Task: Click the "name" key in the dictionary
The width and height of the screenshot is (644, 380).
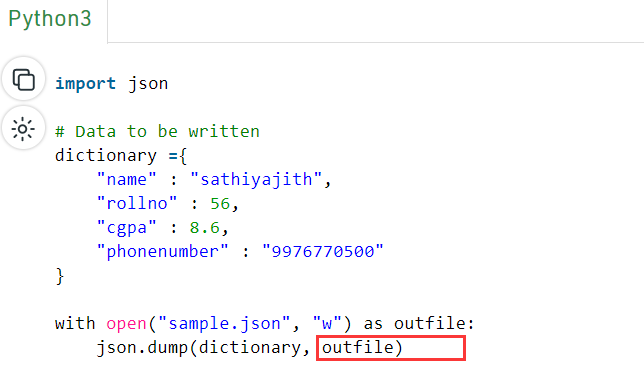Action: (x=126, y=180)
